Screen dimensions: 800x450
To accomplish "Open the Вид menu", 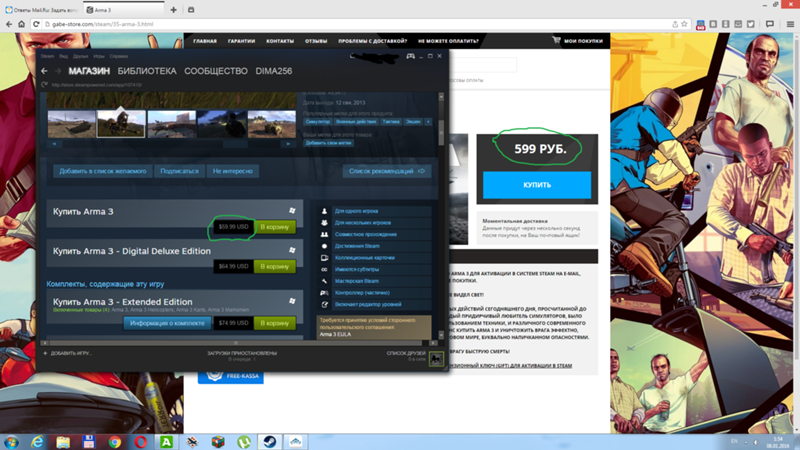I will [63, 56].
